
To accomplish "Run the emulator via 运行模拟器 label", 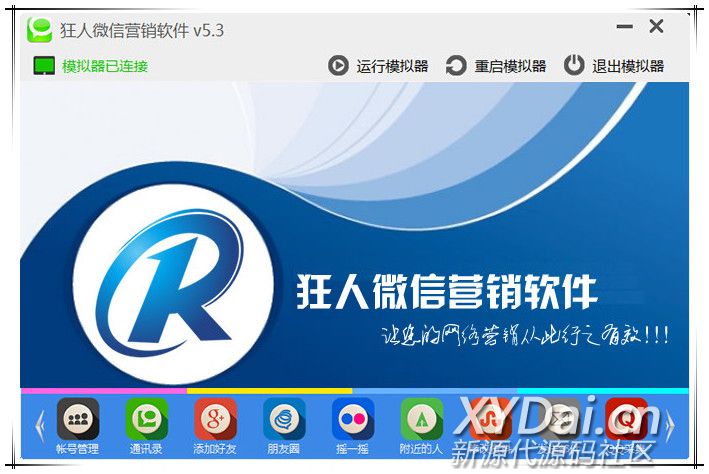I will 392,66.
